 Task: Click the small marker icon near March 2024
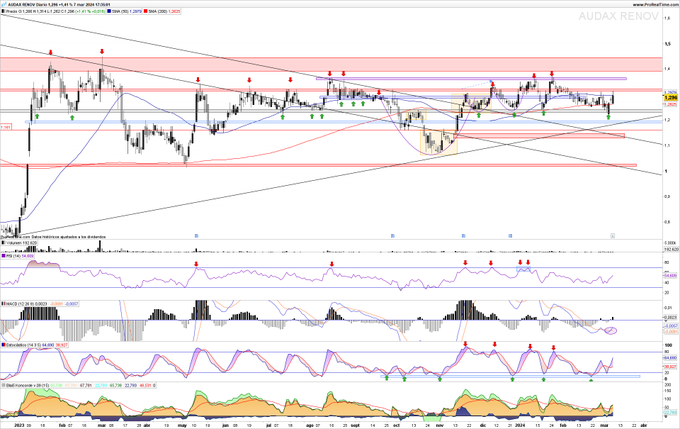[x=612, y=236]
